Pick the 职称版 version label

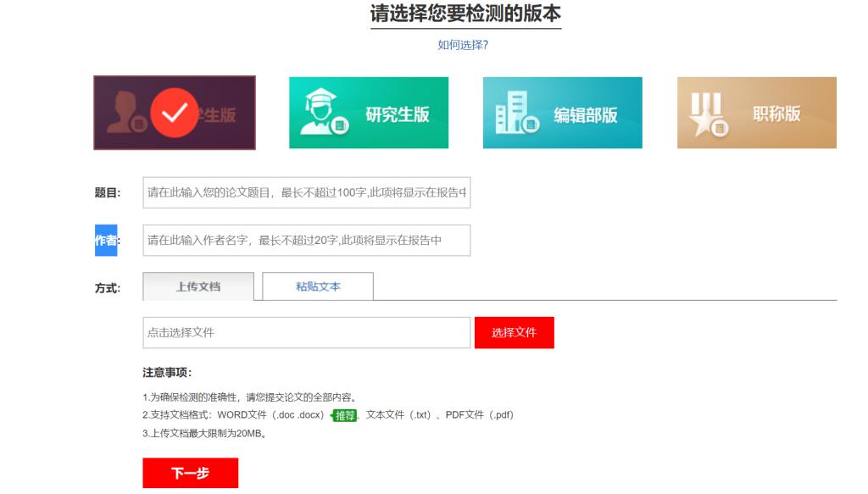tap(776, 114)
